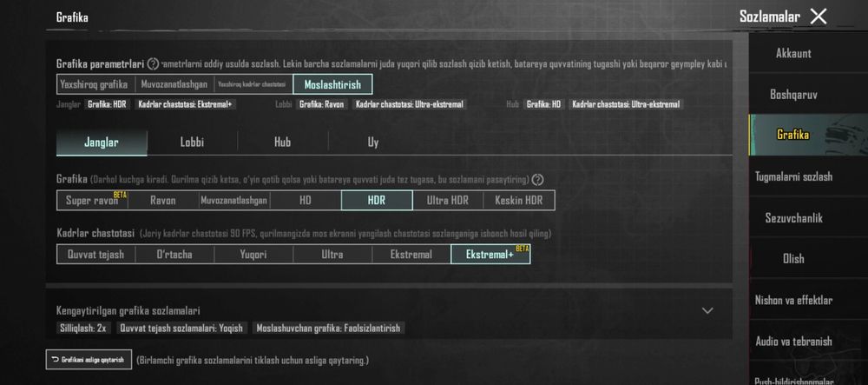This screenshot has width=868, height=385.
Task: Click Janglar 'Grafika: HDR' summary tag
Action: [x=108, y=104]
